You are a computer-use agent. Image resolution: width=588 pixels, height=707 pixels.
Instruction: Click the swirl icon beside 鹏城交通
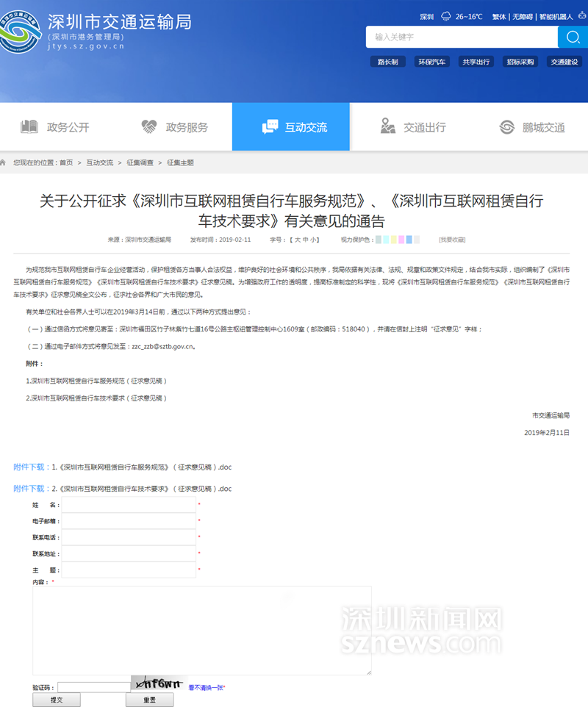[507, 127]
